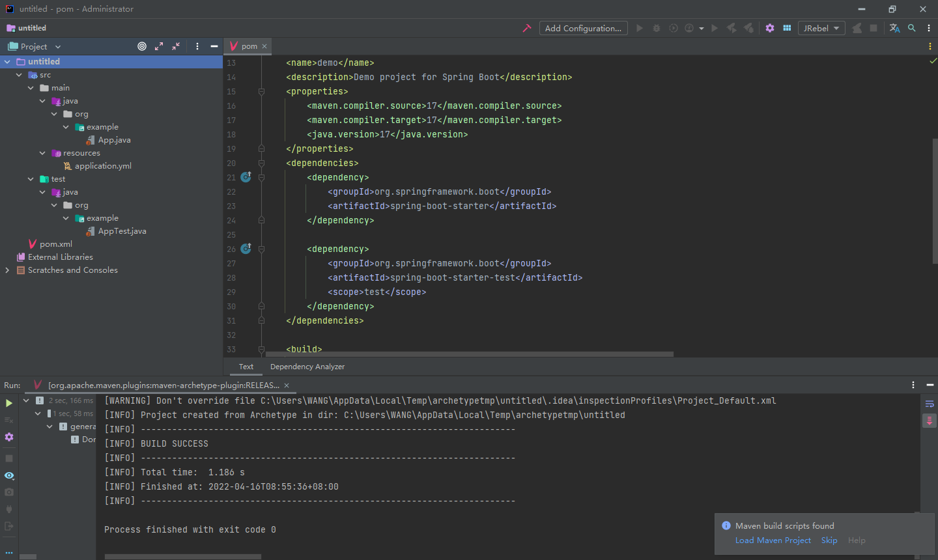
Task: Click the blue more-actions dots in Run sidebar
Action: coord(9,552)
